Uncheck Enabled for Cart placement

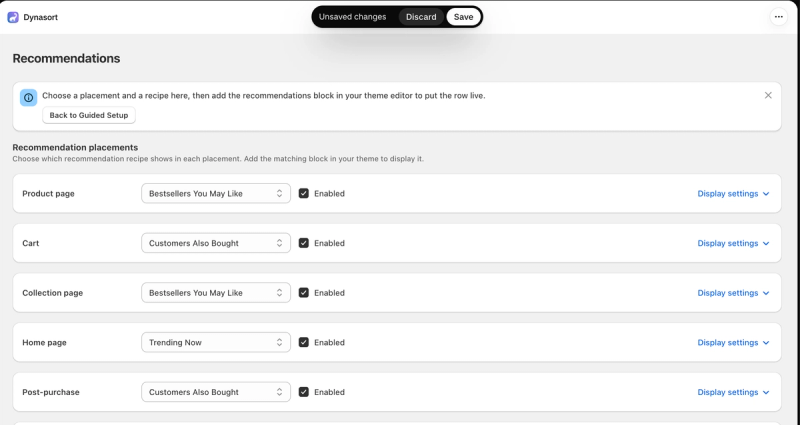click(x=304, y=243)
